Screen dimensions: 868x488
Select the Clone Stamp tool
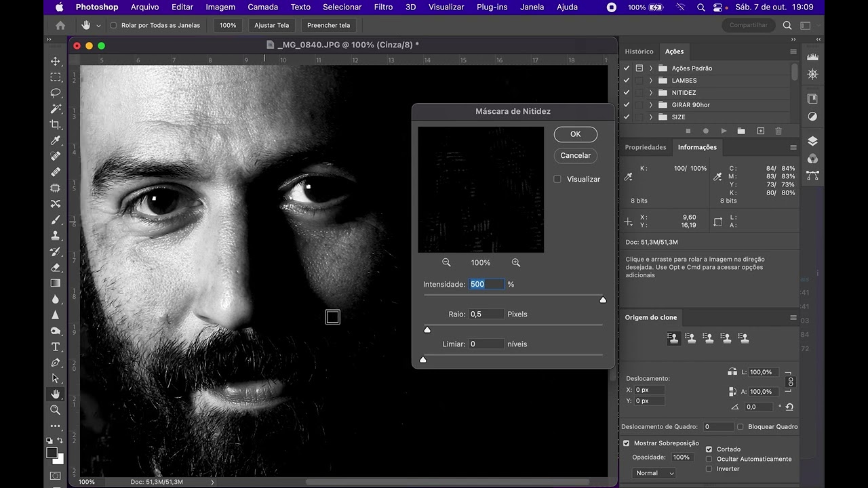point(56,236)
